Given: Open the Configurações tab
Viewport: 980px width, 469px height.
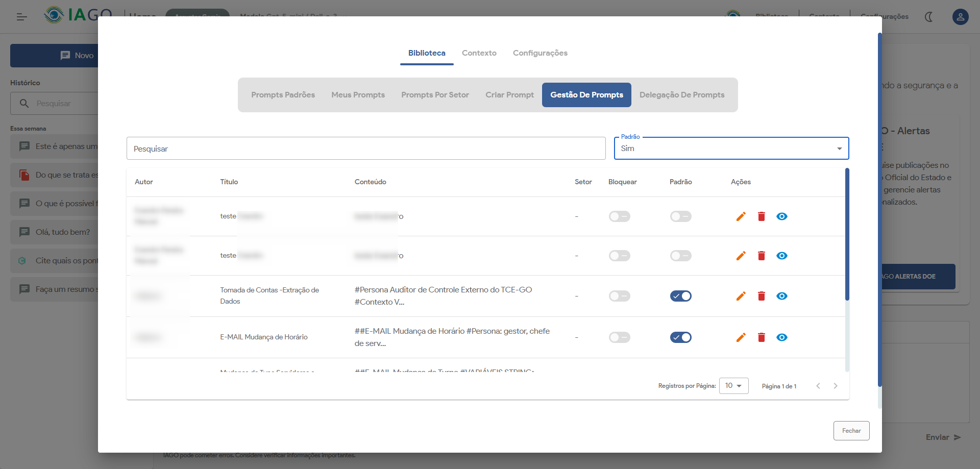Looking at the screenshot, I should [x=540, y=53].
